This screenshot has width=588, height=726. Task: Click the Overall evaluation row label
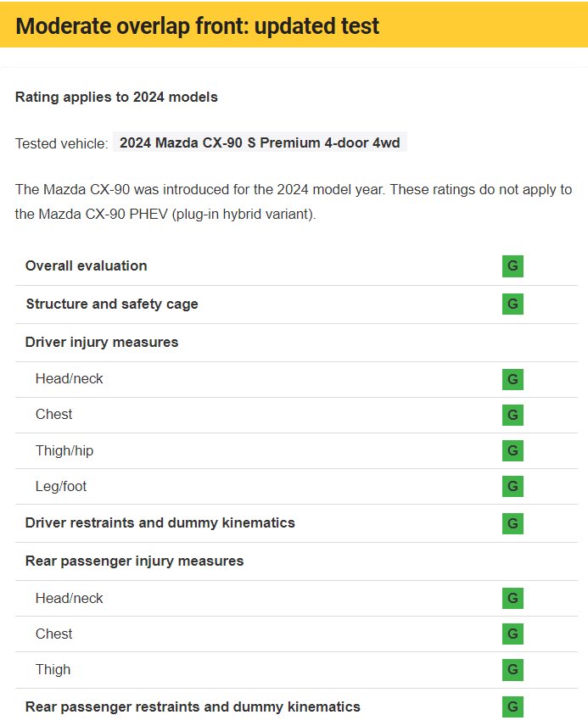tap(87, 266)
